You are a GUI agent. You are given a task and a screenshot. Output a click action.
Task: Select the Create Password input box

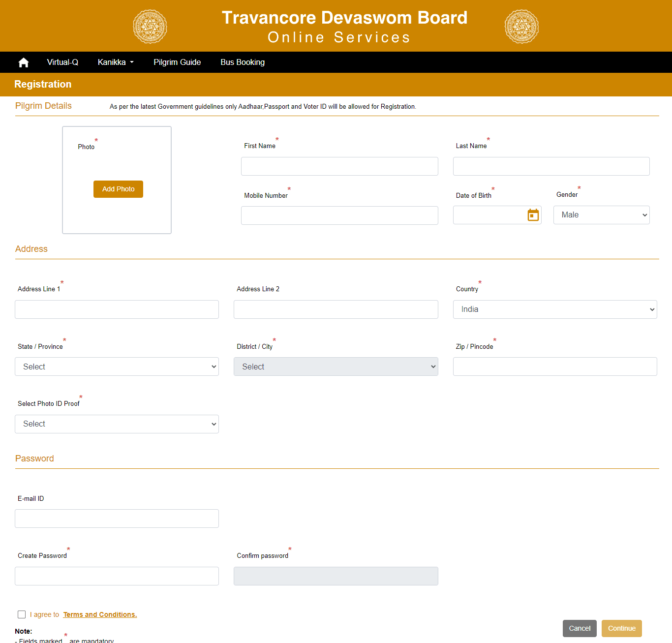coord(117,576)
